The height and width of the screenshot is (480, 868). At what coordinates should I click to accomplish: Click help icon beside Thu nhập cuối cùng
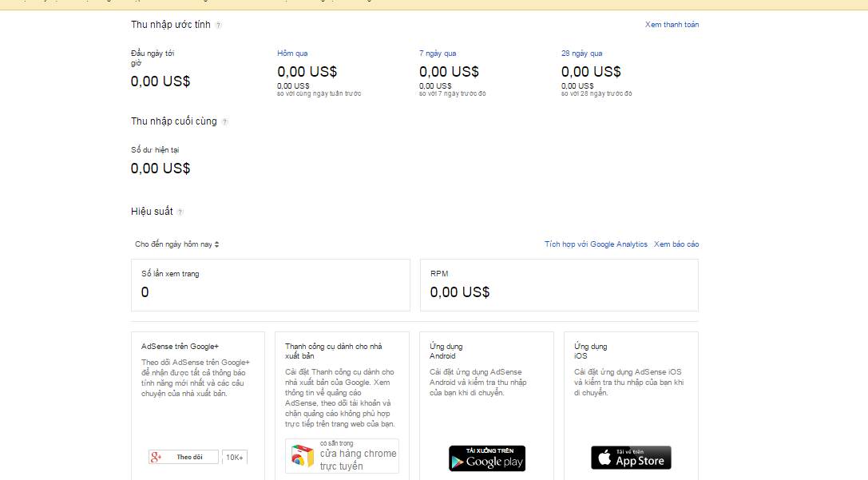tap(225, 122)
